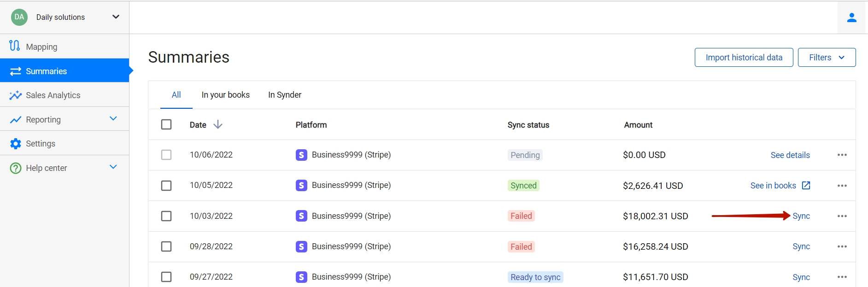868x287 pixels.
Task: Open more options for the 09/28/2022 row
Action: click(842, 246)
